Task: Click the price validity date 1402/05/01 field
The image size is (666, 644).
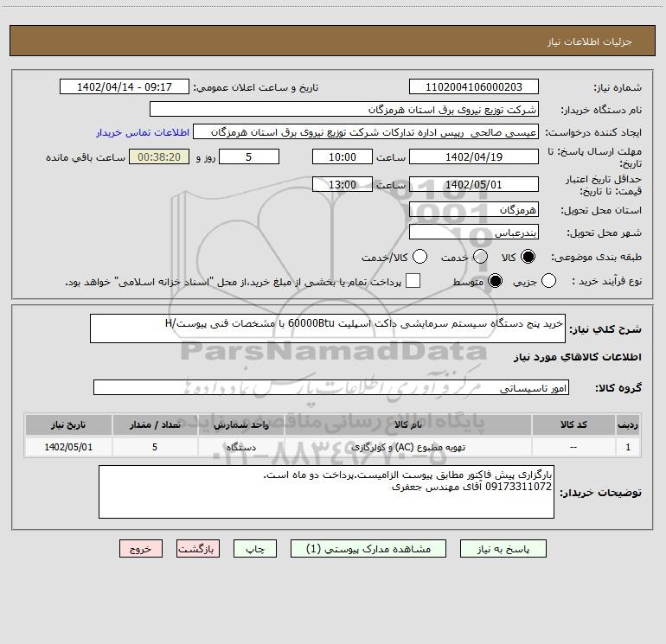Action: [474, 184]
